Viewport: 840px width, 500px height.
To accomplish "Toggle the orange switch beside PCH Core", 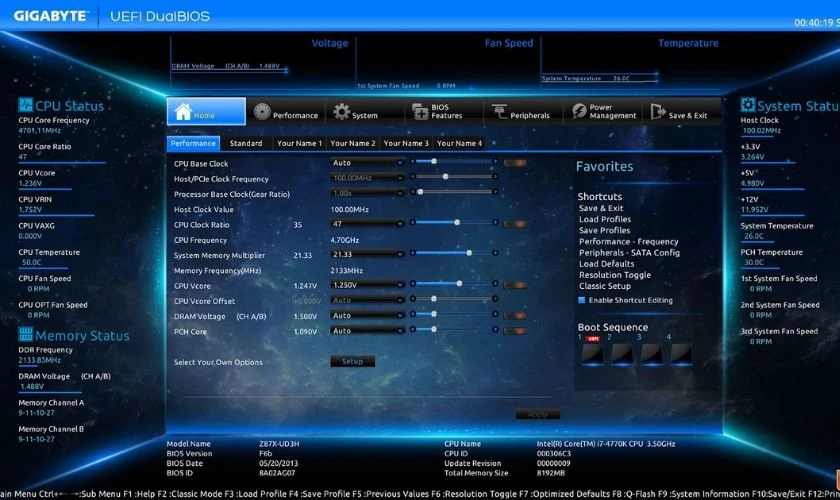I will tap(515, 331).
